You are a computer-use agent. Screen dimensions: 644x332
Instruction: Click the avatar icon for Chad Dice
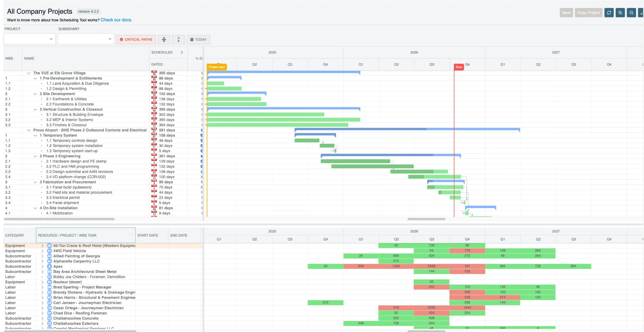(x=49, y=313)
